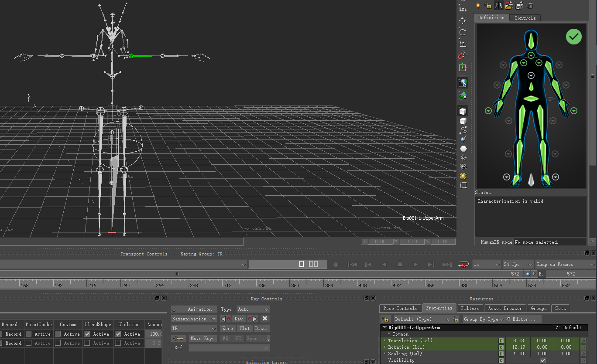Screen dimensions: 597x364
Task: Delete the character definition using trash icon
Action: (530, 5)
